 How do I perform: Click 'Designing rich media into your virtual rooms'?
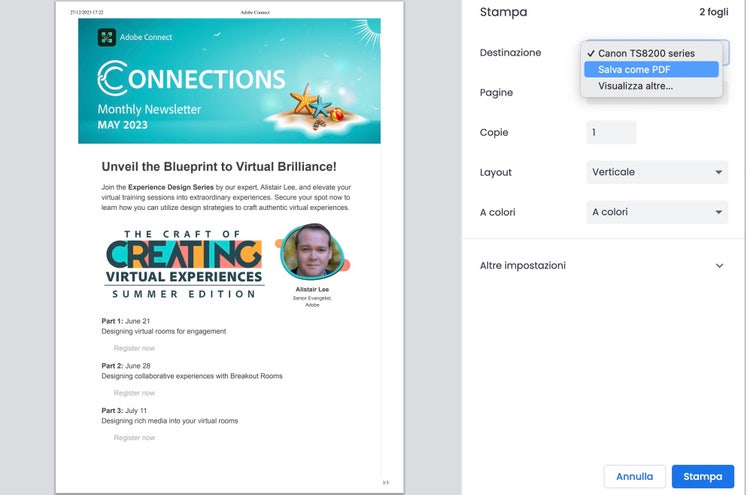tap(169, 421)
